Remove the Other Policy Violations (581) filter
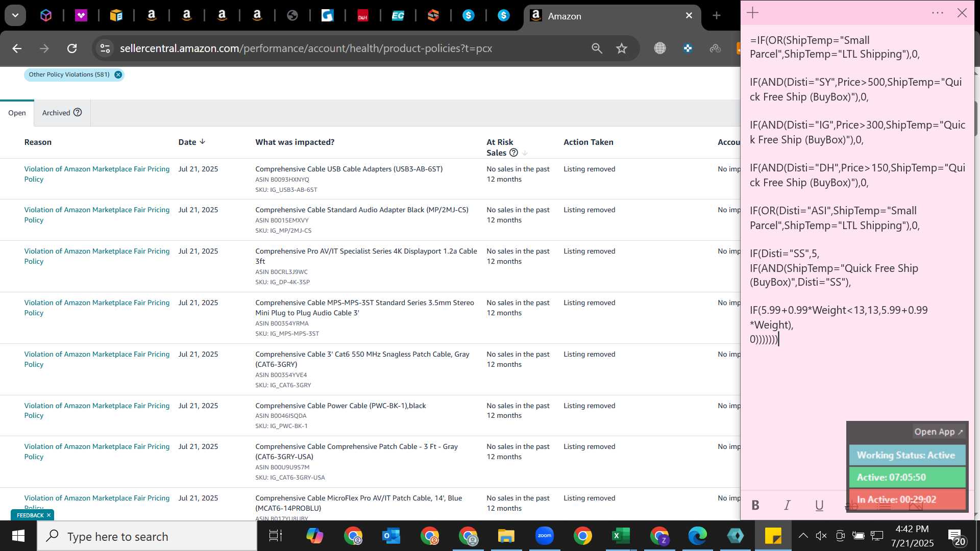This screenshot has width=980, height=551. (118, 74)
